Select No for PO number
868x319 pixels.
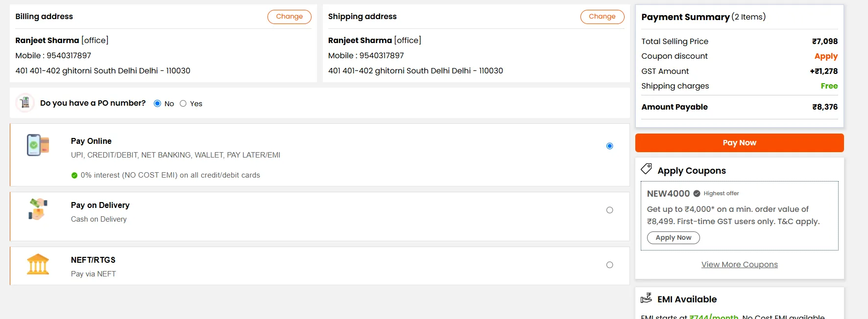157,103
